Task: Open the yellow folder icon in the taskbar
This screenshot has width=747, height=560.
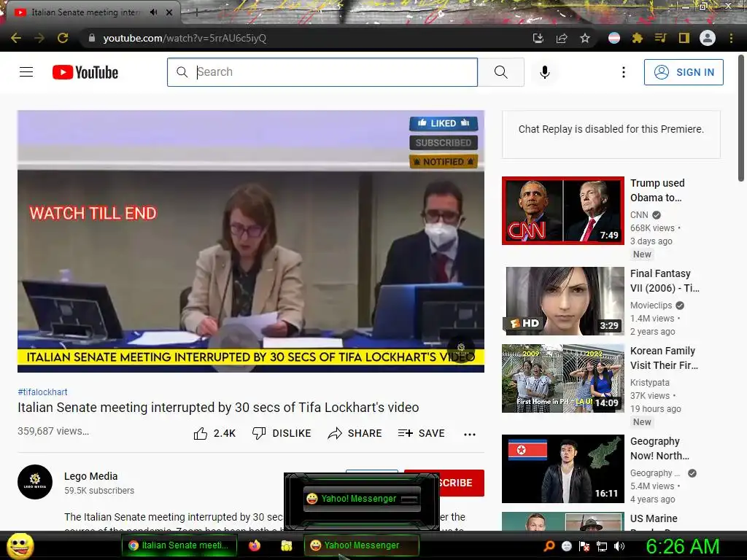Action: [x=286, y=545]
